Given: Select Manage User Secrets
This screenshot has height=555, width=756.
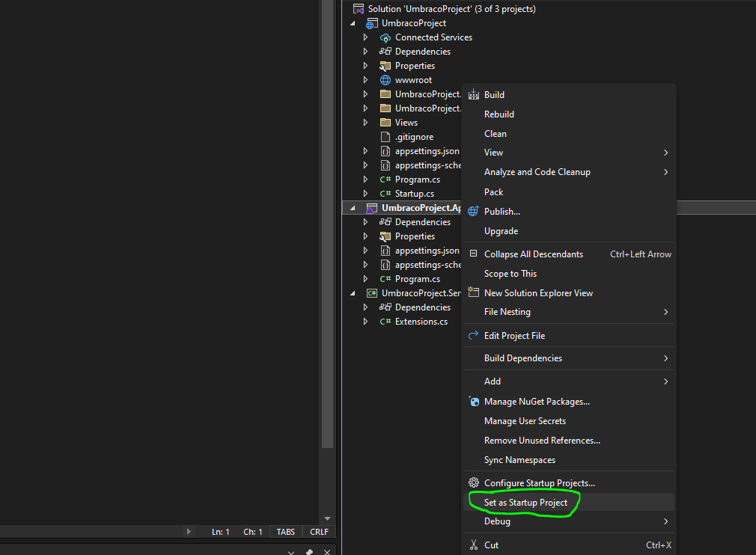Looking at the screenshot, I should [568, 420].
